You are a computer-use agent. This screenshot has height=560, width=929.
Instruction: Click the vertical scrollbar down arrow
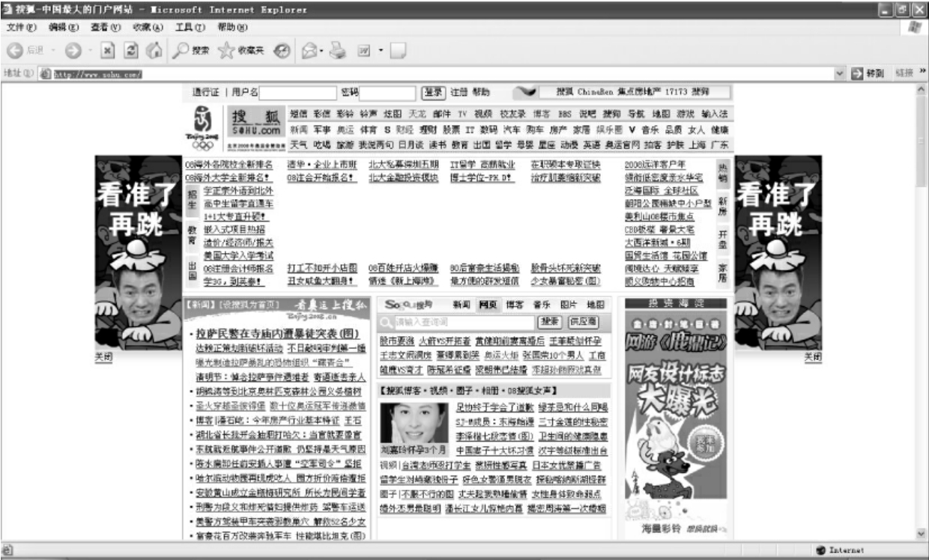[x=922, y=534]
